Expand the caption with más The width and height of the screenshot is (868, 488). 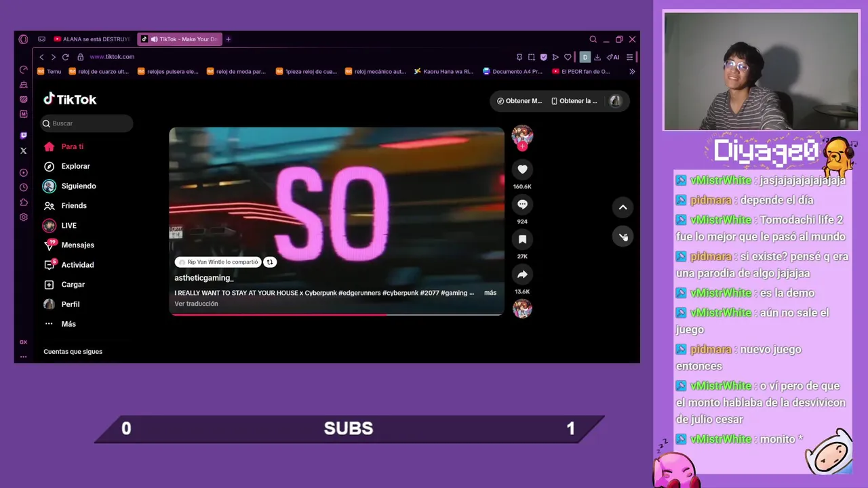490,293
